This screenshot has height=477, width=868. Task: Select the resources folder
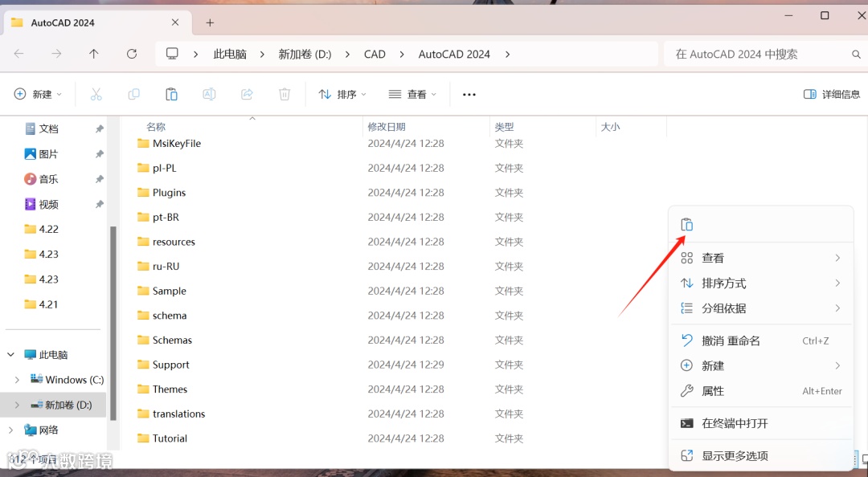[166, 242]
